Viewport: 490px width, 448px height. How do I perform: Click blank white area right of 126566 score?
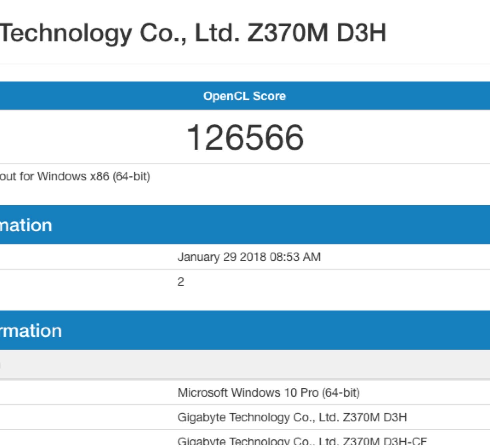tap(399, 137)
